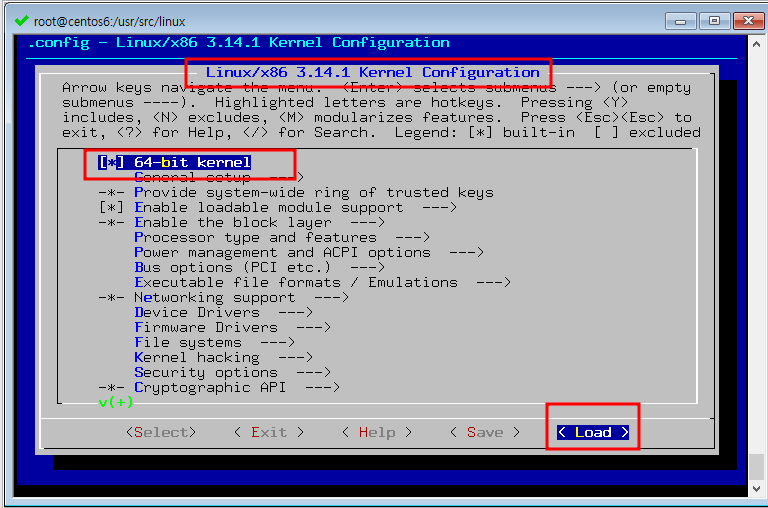Toggle the 64-bit kernel checkbox
Image resolution: width=768 pixels, height=508 pixels.
[x=111, y=162]
